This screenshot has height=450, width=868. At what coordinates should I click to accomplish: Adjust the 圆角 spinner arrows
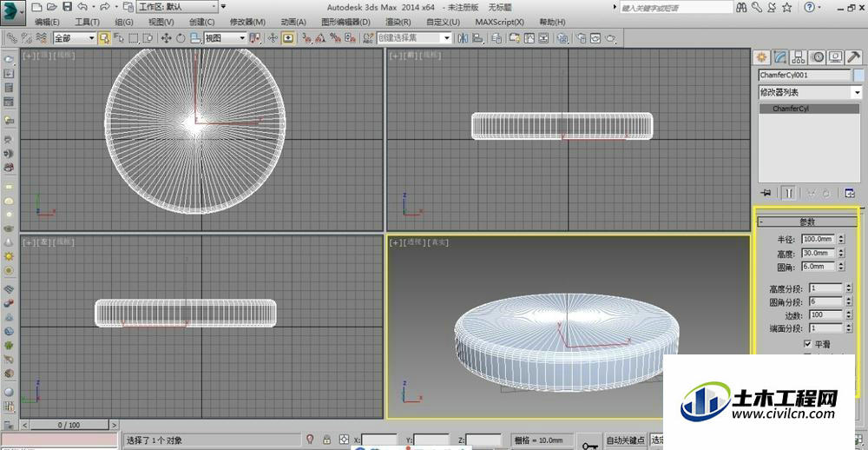(x=841, y=267)
